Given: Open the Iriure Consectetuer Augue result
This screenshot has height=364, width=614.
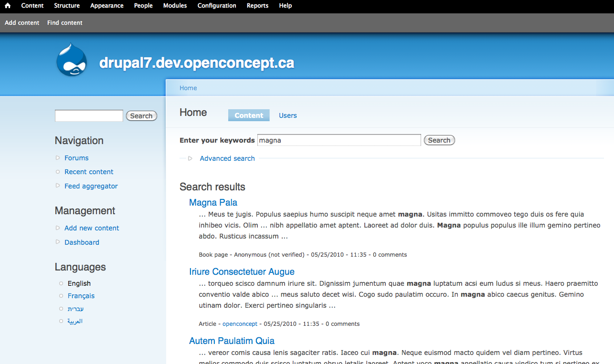Looking at the screenshot, I should pyautogui.click(x=242, y=271).
